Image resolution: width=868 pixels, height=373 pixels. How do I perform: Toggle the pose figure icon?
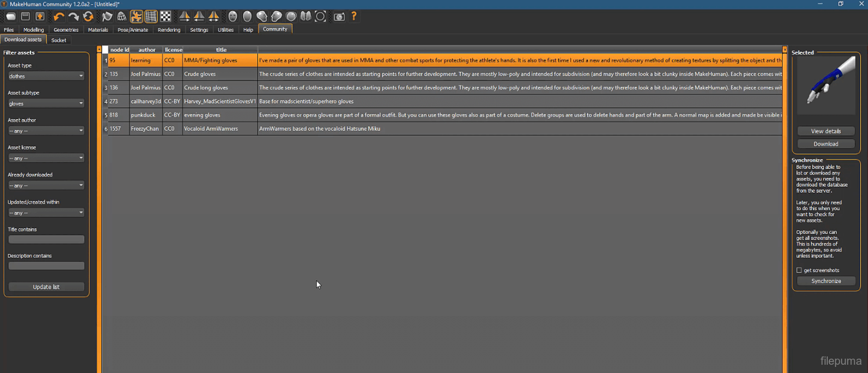coord(136,17)
